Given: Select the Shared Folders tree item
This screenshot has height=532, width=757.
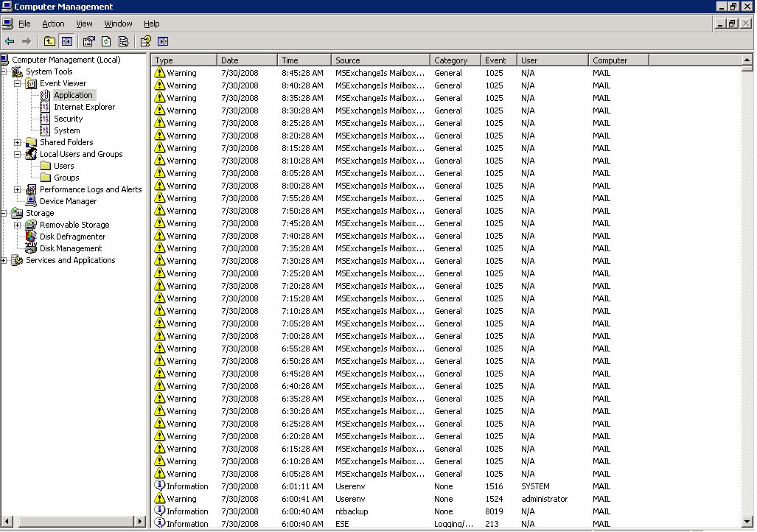Looking at the screenshot, I should 66,142.
